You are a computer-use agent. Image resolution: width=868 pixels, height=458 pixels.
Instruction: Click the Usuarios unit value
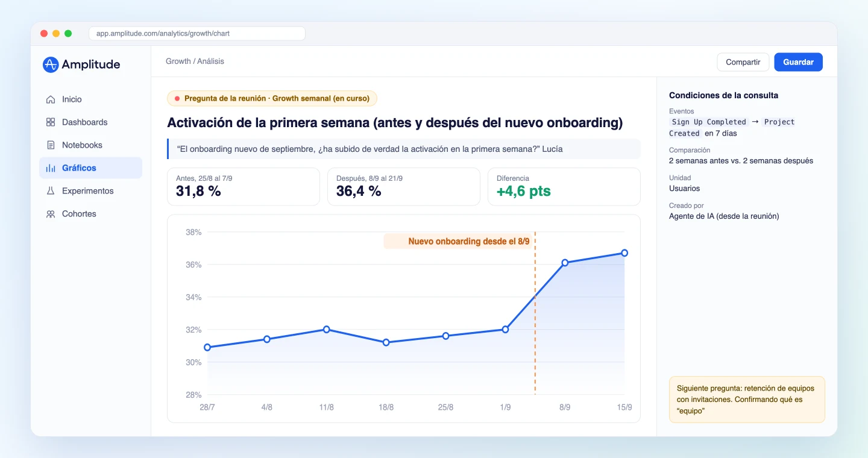[x=684, y=189]
